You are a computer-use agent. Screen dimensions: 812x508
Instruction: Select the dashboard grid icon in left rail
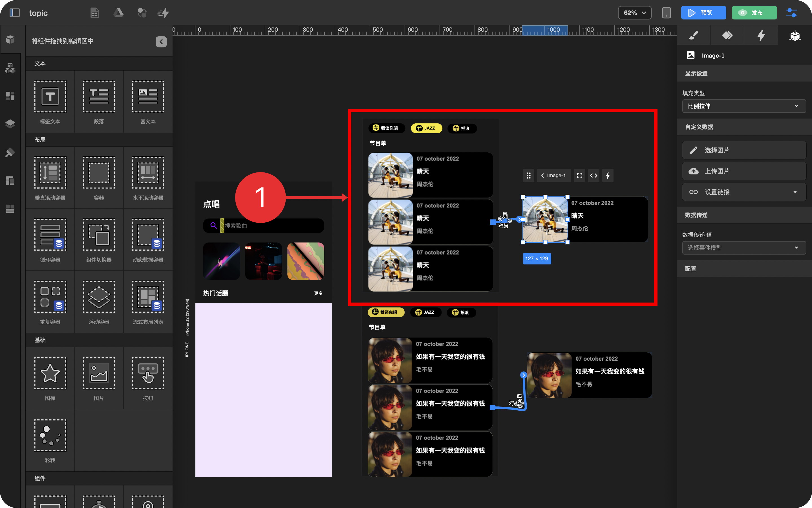tap(10, 96)
